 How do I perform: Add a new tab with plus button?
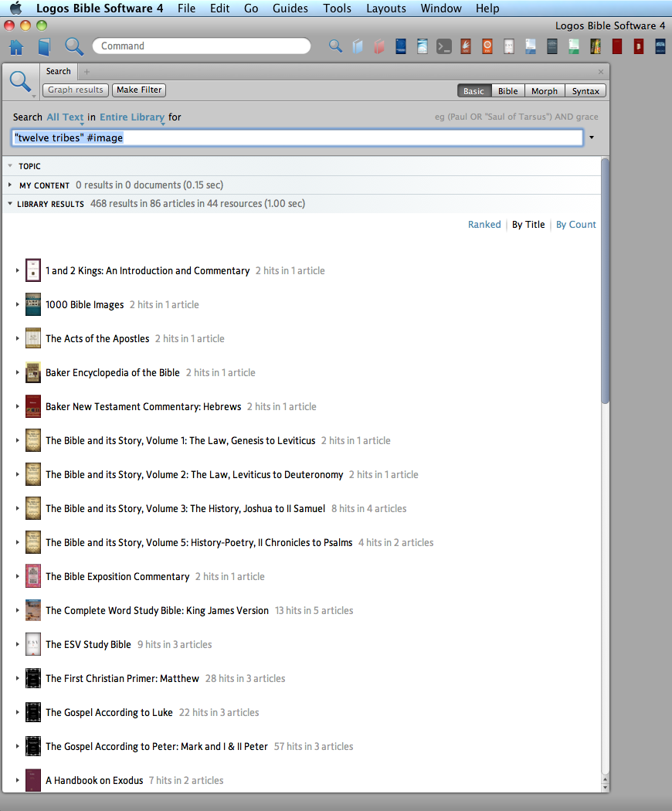[x=87, y=72]
